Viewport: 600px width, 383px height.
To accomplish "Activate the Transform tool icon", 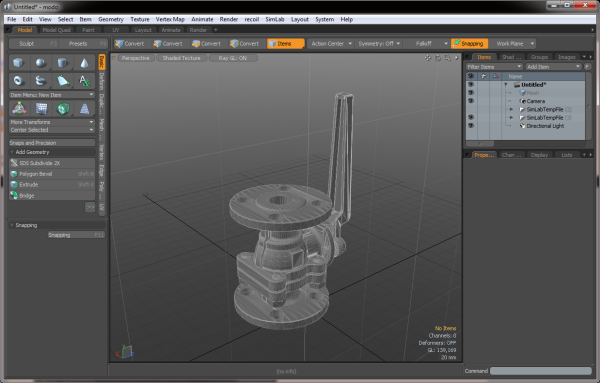I will 19,109.
